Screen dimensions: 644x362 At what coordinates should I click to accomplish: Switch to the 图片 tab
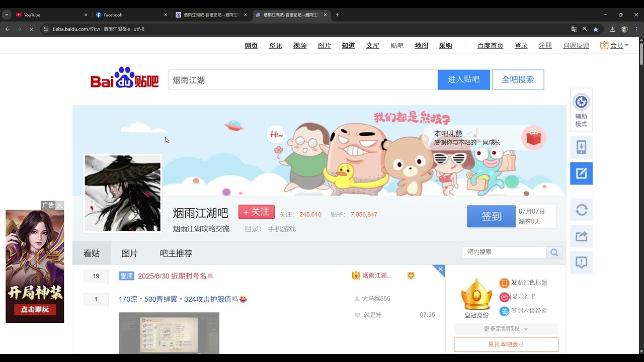[x=130, y=253]
